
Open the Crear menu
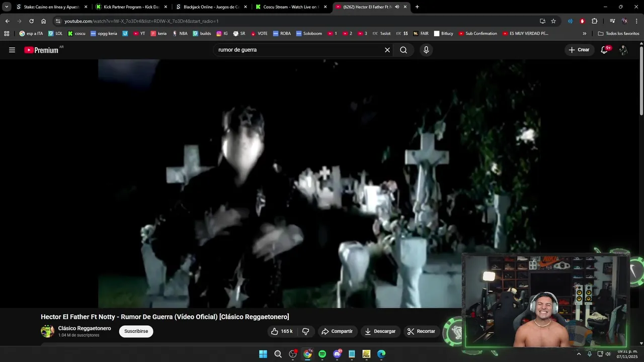click(579, 50)
